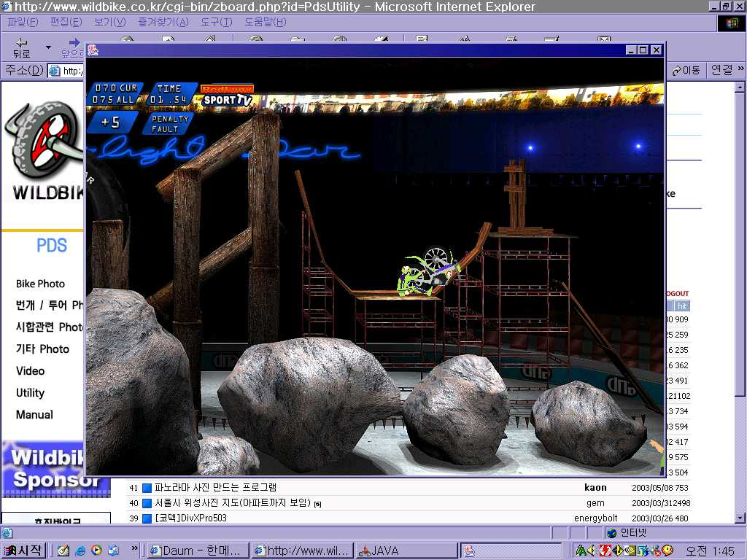Open the Windows Start button

[24, 551]
